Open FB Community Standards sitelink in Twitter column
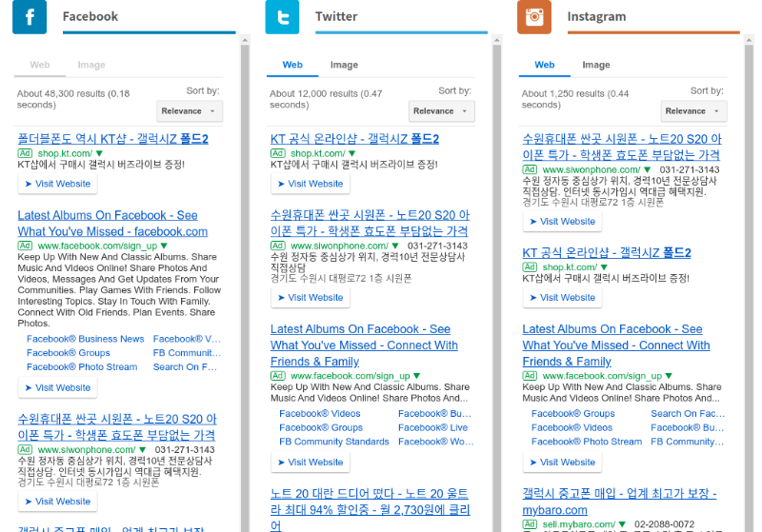The width and height of the screenshot is (762, 532). [333, 442]
